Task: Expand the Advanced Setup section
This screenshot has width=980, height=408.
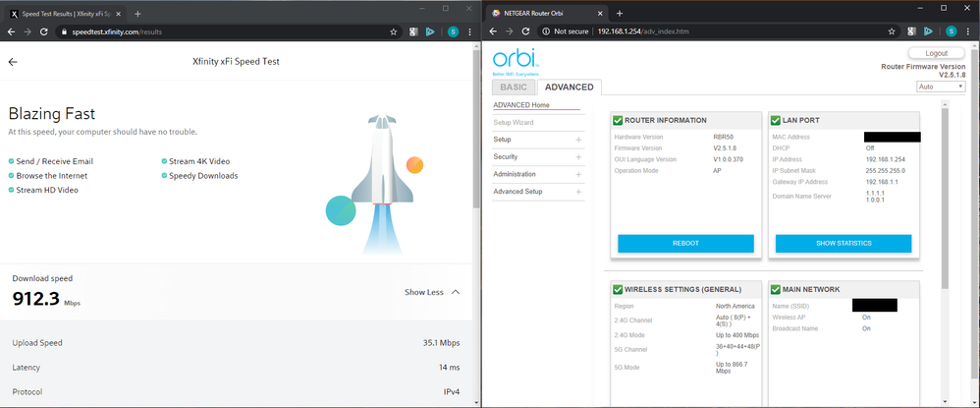Action: tap(578, 192)
